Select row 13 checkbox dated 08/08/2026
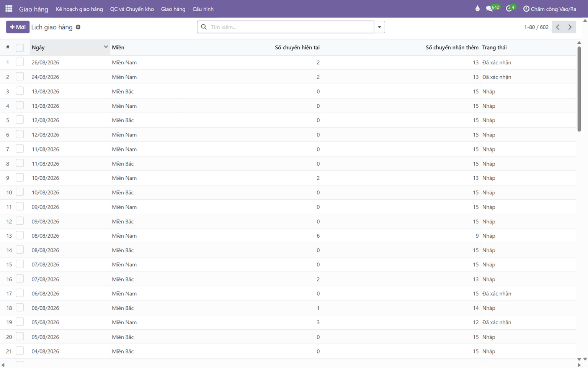Image resolution: width=588 pixels, height=368 pixels. point(20,236)
